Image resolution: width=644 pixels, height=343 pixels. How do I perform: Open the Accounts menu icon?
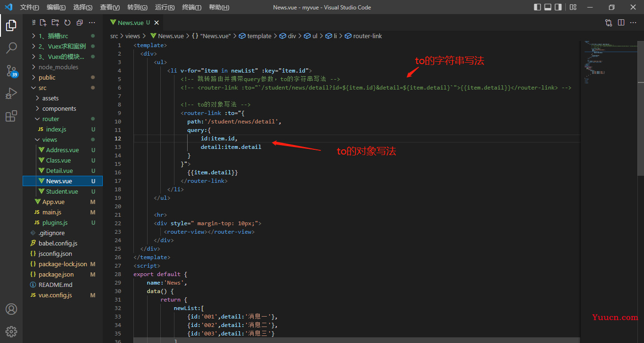pyautogui.click(x=11, y=309)
